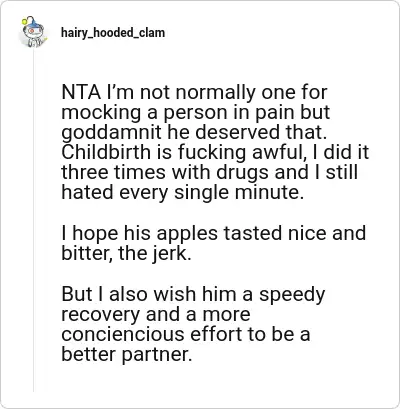This screenshot has width=400, height=409.
Task: Click the word 'Childbirth' in the comment
Action: pyautogui.click(x=106, y=152)
